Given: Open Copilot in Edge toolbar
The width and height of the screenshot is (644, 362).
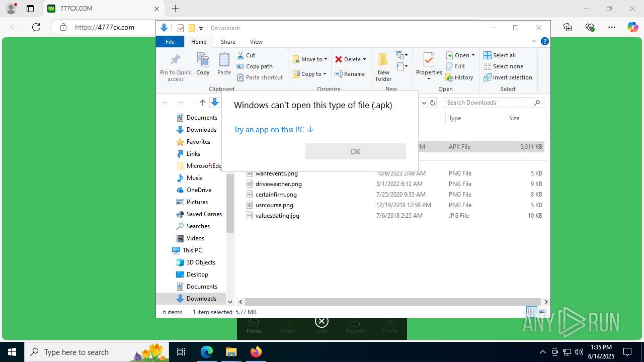Looking at the screenshot, I should click(x=632, y=27).
